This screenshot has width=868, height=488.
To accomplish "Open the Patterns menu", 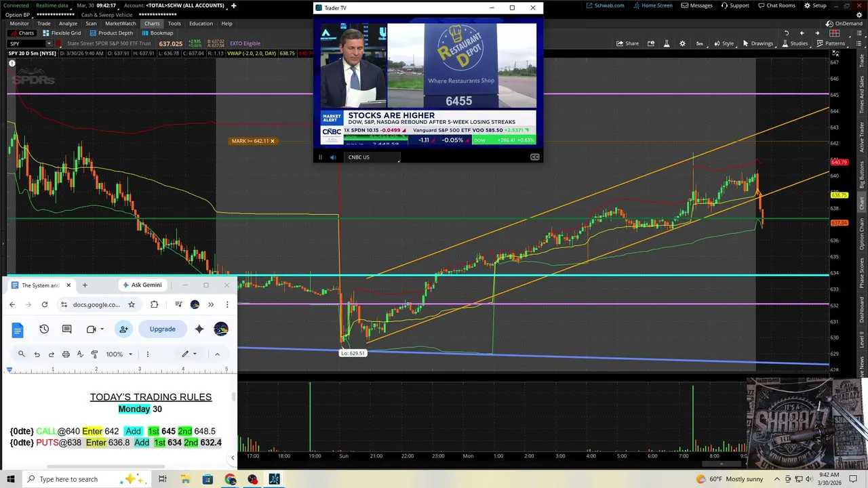I will coord(830,43).
